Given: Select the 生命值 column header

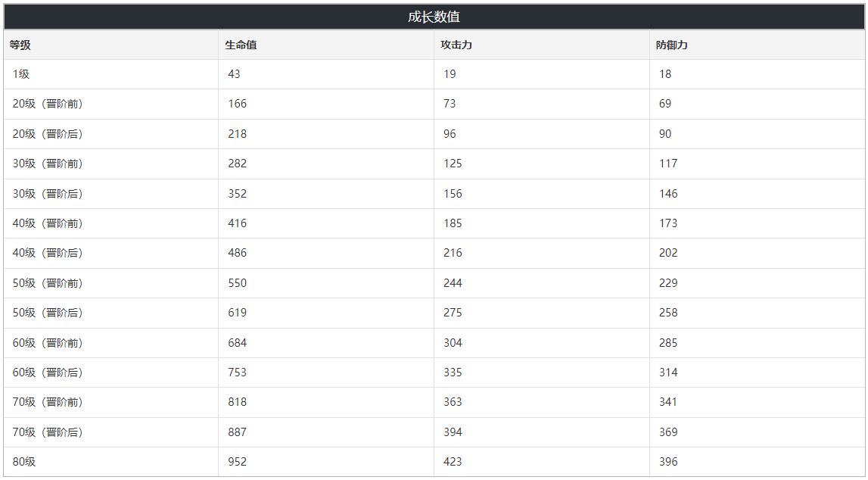Looking at the screenshot, I should click(241, 45).
